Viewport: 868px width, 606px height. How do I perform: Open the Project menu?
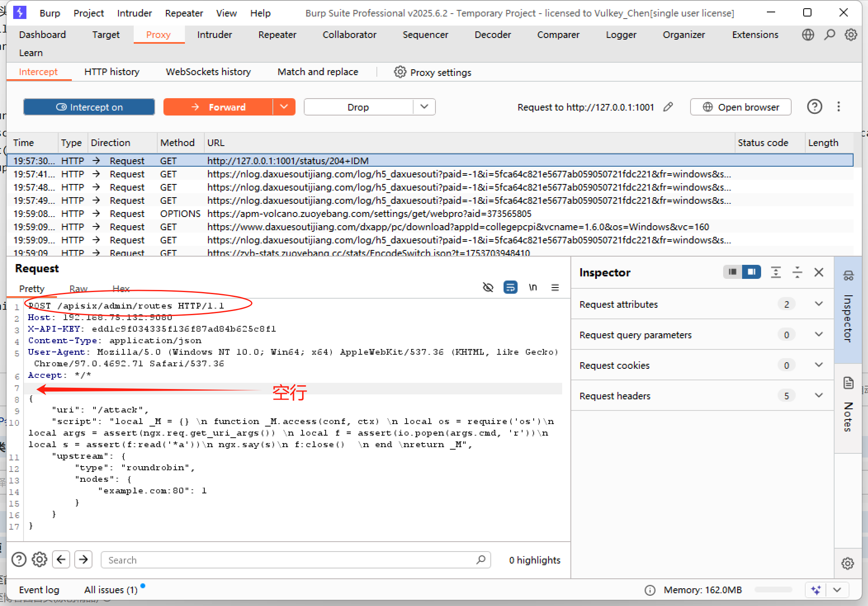[x=89, y=13]
